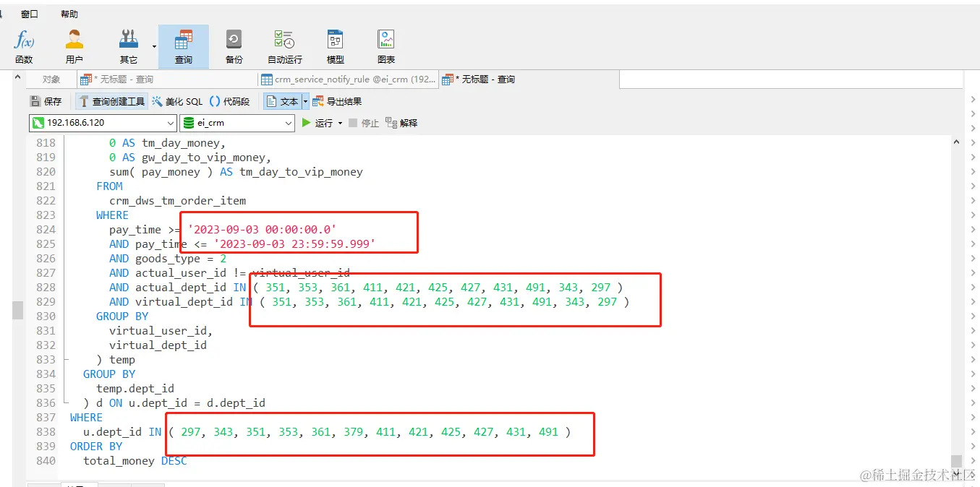Toggle the 查询创建工具 query builder
This screenshot has height=487, width=980.
(111, 102)
